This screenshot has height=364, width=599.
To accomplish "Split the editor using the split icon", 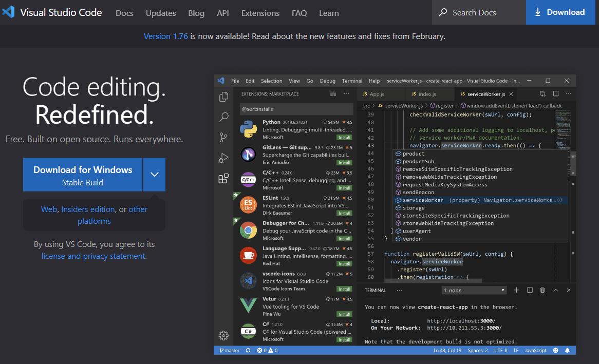I will point(556,93).
